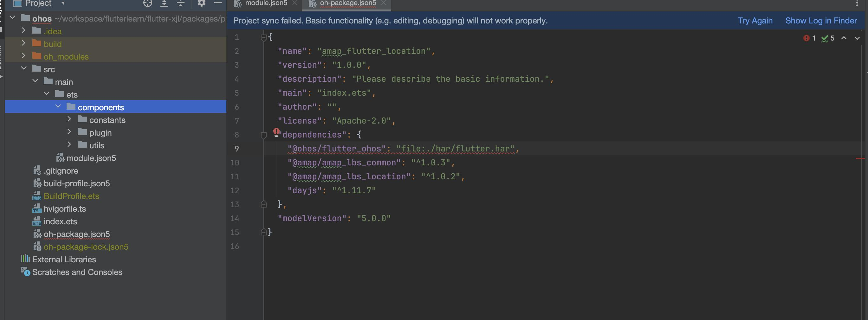Close the oh-package.json5 tab
This screenshot has height=320, width=868.
pyautogui.click(x=384, y=3)
